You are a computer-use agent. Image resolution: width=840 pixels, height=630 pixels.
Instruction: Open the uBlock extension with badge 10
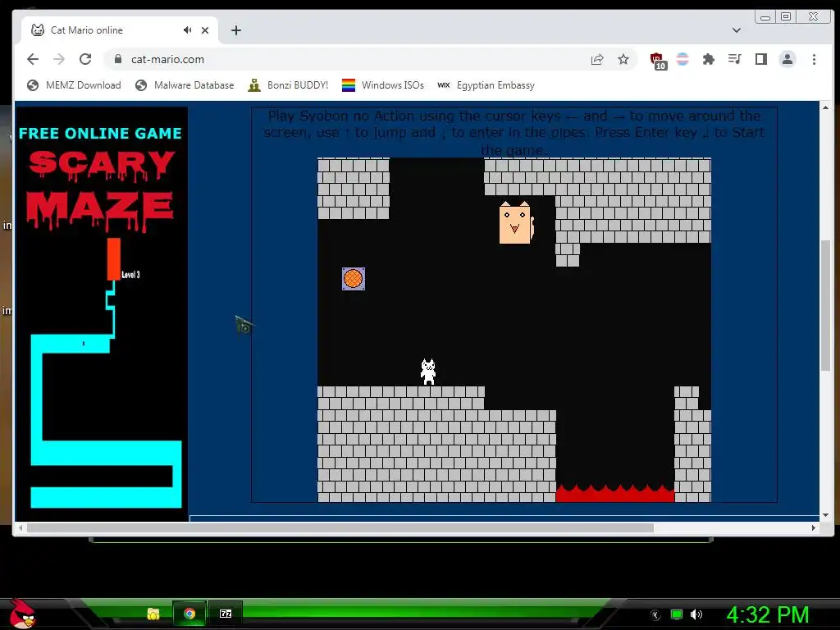click(x=657, y=61)
